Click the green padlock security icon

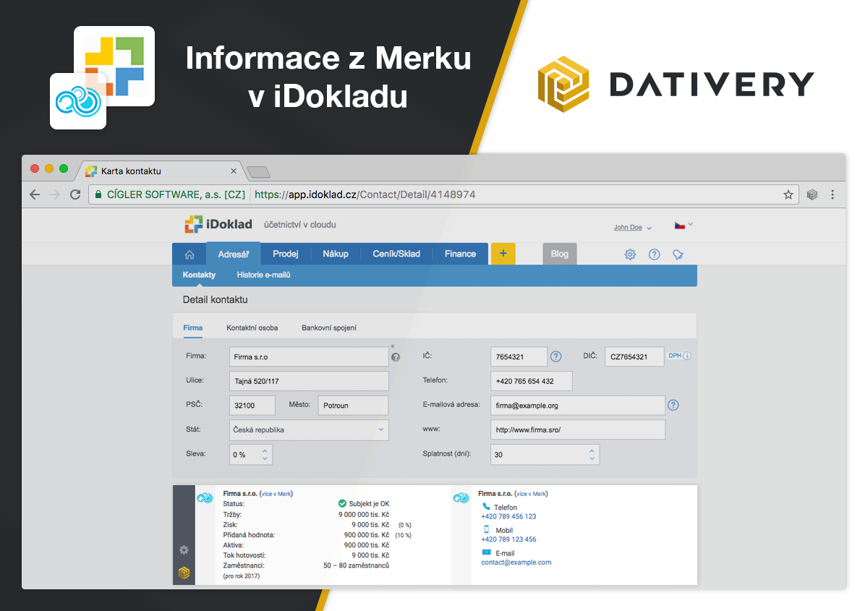tap(98, 195)
